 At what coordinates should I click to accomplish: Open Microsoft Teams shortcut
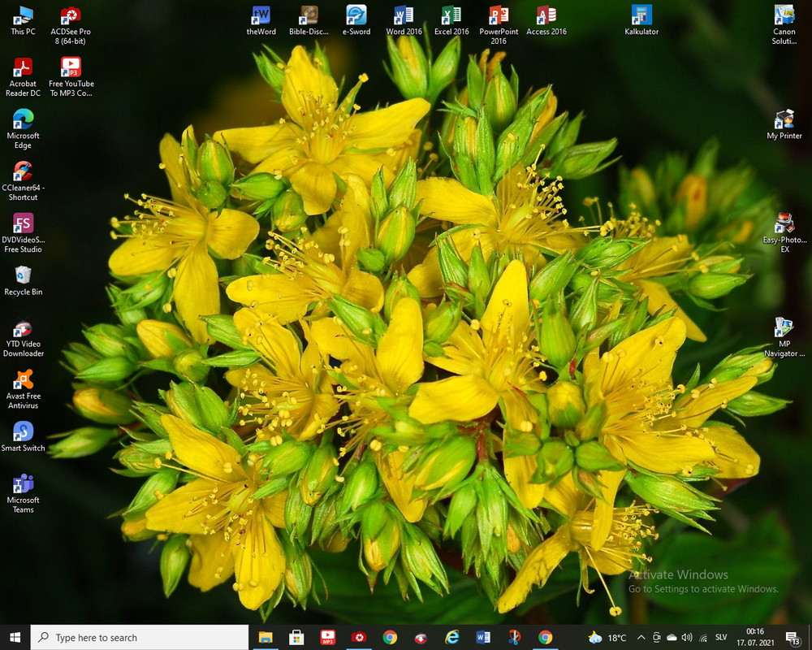23,494
